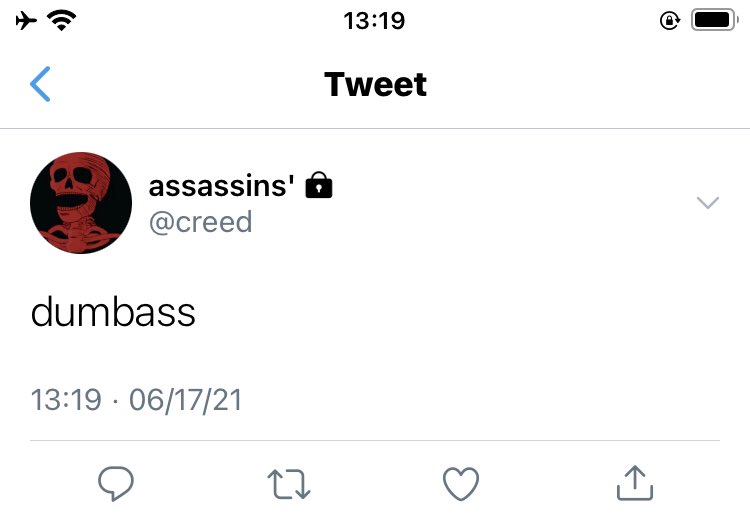
Task: Open the reply speech bubble icon
Action: [x=116, y=483]
